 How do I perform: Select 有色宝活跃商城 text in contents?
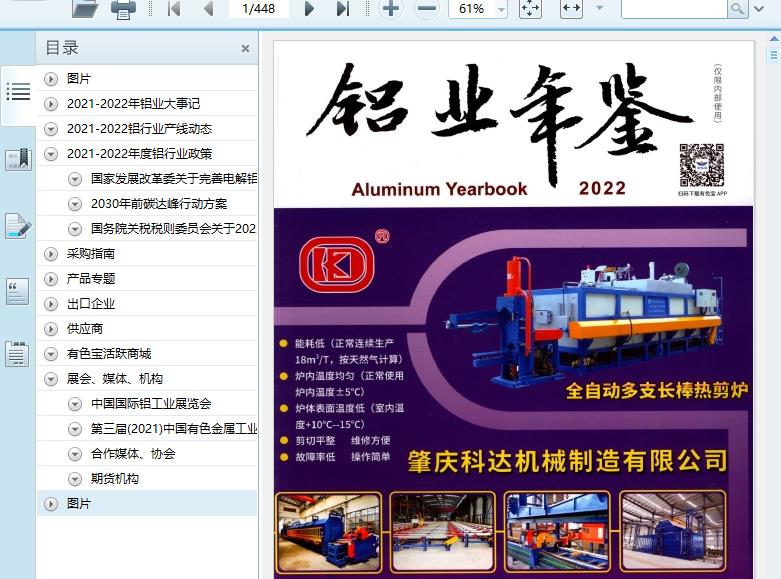pos(109,354)
